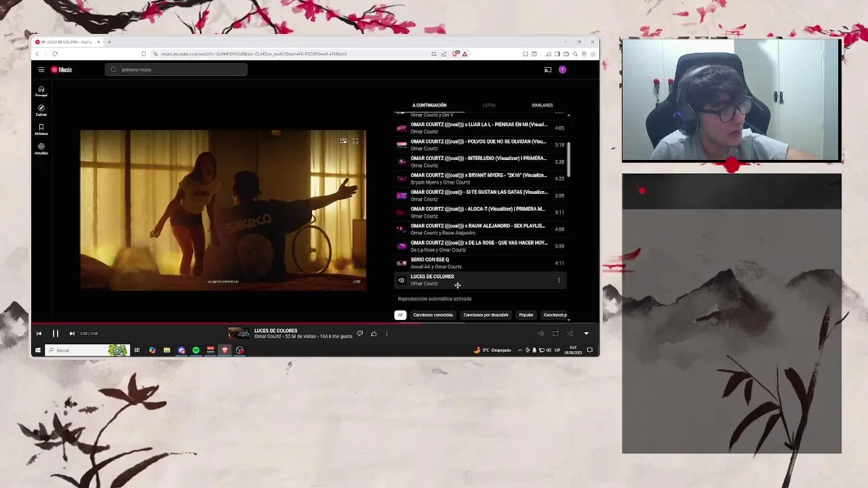This screenshot has height=488, width=868.
Task: Switch to LETRA tab
Action: (x=489, y=105)
